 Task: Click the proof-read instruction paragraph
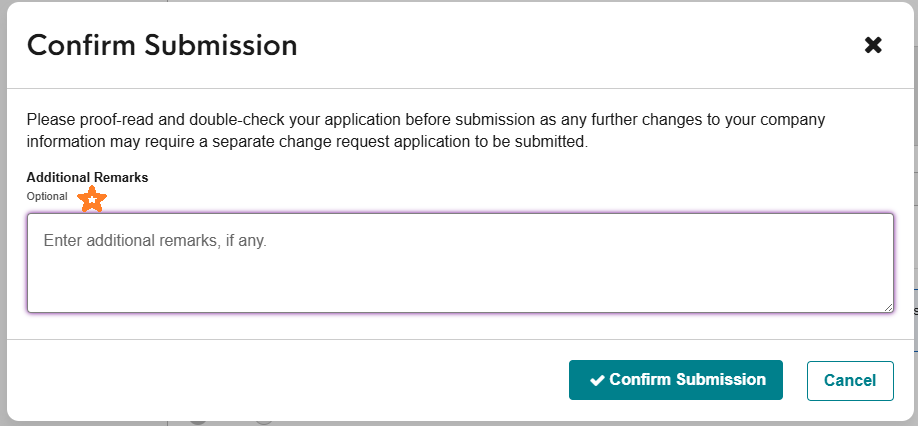[x=426, y=131]
